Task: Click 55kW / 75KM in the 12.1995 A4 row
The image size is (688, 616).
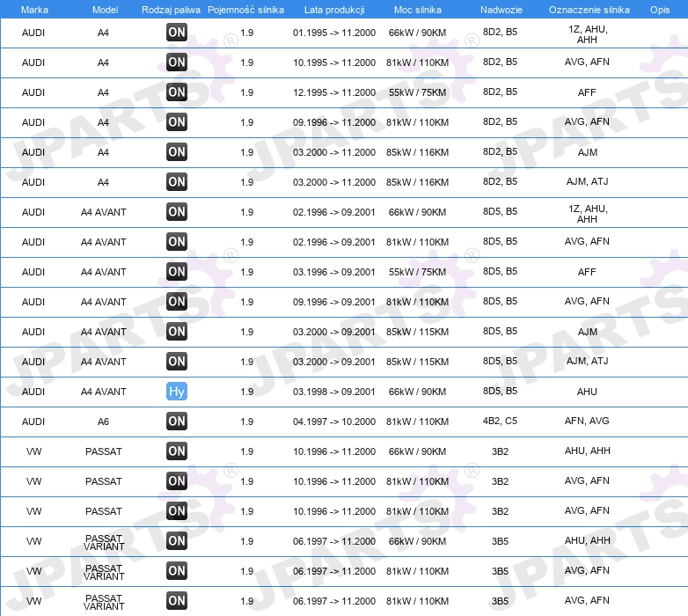Action: (417, 92)
